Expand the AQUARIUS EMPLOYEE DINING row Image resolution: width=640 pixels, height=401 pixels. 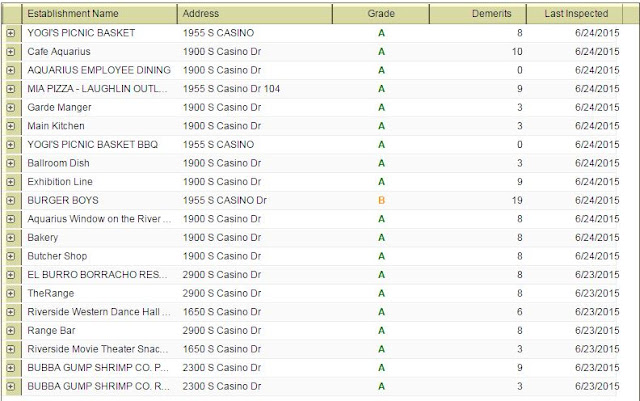(x=11, y=70)
